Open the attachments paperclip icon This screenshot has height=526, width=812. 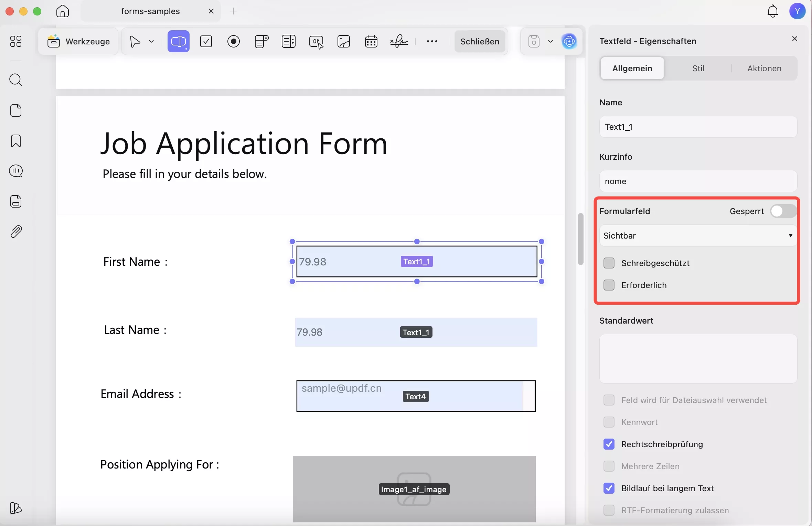pos(16,232)
